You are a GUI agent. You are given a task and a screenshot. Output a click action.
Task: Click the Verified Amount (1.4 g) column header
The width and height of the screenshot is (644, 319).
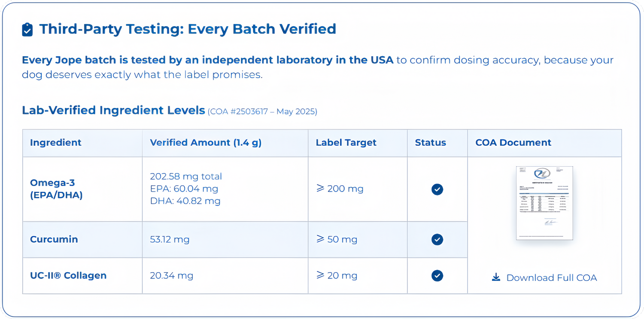pos(206,143)
